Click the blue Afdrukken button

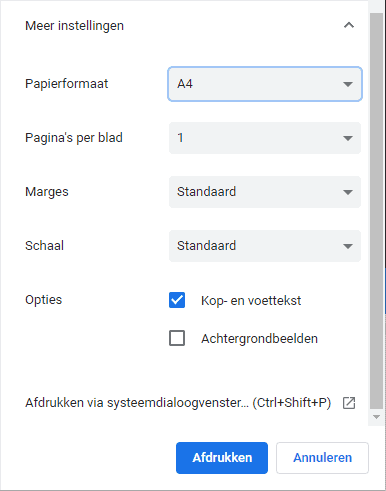222,458
